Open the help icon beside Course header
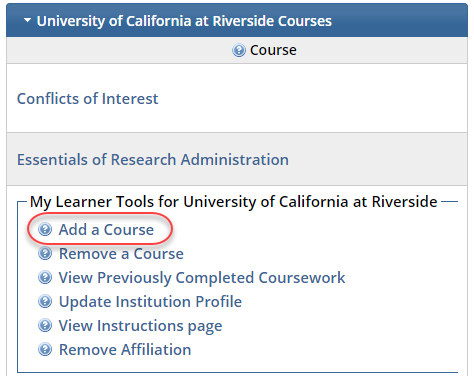474x380 pixels. pyautogui.click(x=239, y=50)
